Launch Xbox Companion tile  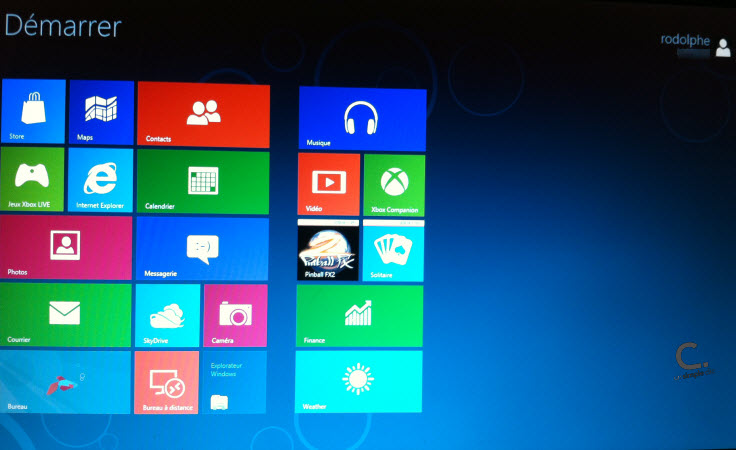click(394, 185)
